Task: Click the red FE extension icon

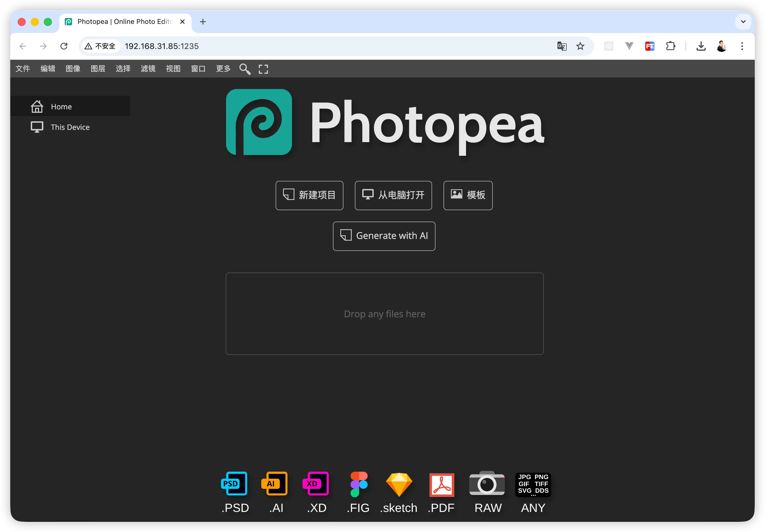Action: pos(650,46)
